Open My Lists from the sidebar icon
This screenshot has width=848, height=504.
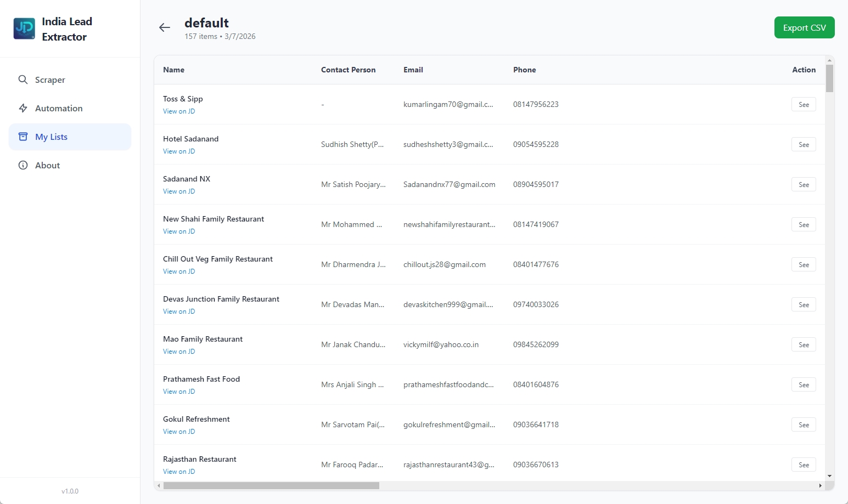tap(24, 137)
